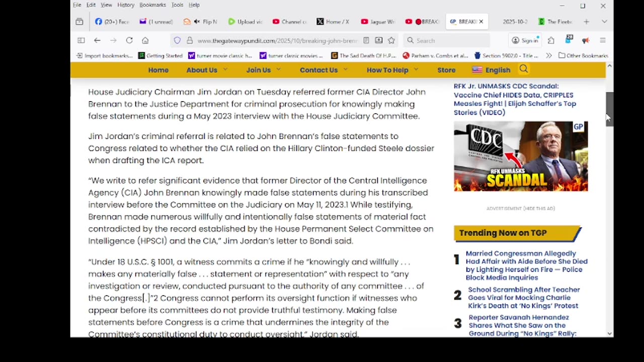Switch to the 2025-10-2 tab
The width and height of the screenshot is (644, 362).
(515, 22)
